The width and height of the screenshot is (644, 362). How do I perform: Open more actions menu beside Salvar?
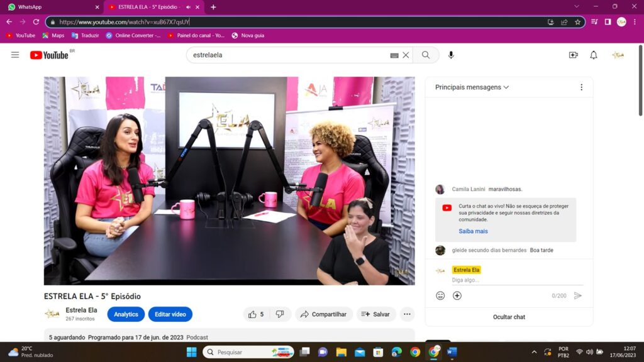[x=407, y=314]
